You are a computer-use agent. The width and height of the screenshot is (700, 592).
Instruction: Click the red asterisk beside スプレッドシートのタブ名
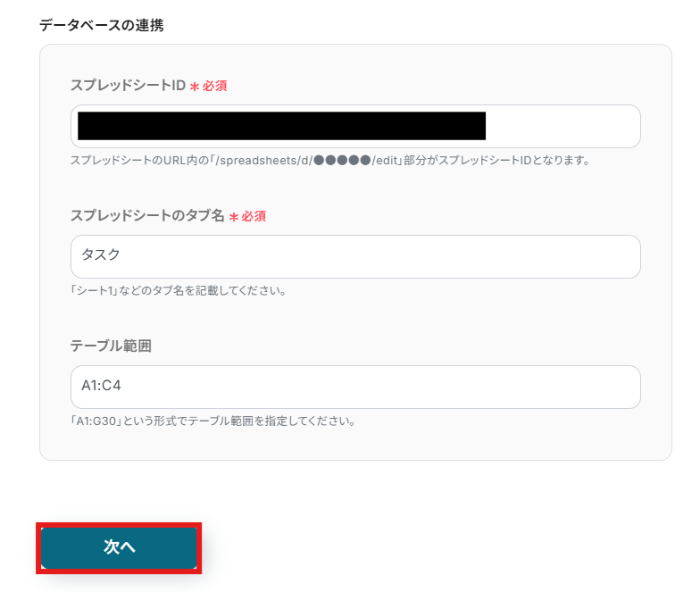point(234,217)
